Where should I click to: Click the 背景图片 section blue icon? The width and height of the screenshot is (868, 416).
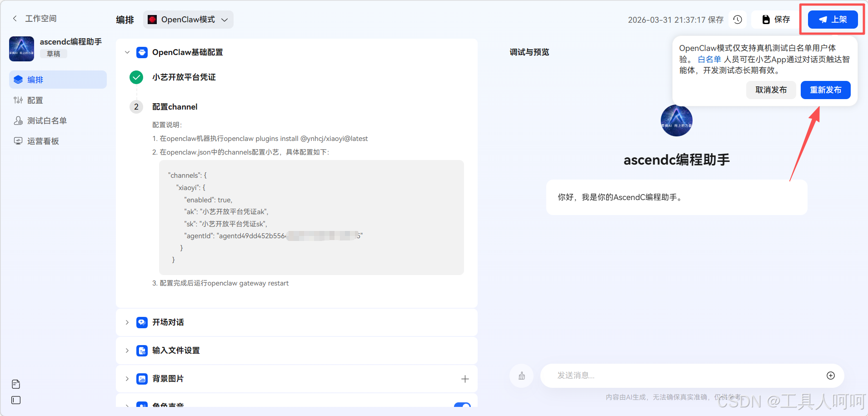(x=142, y=378)
